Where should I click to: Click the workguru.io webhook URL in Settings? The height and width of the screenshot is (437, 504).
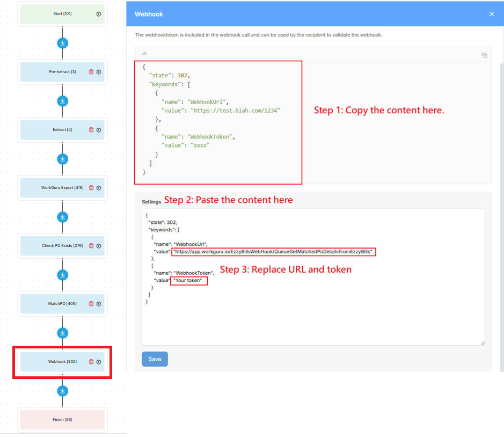click(x=273, y=251)
